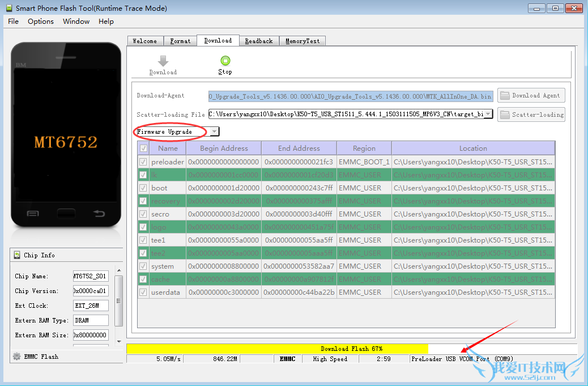The height and width of the screenshot is (386, 588).
Task: Click the Chip Version value field
Action: pyautogui.click(x=91, y=291)
